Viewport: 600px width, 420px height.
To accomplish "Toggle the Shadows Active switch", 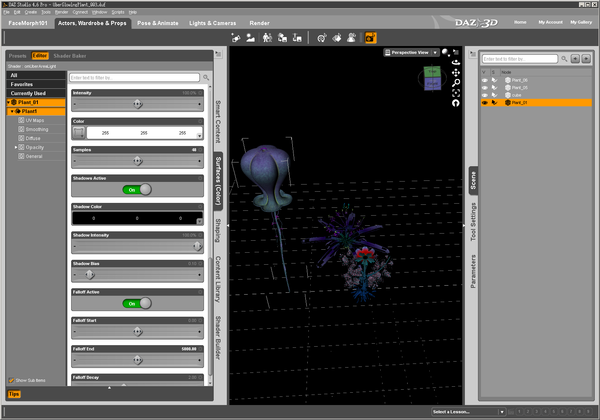I will (x=137, y=189).
